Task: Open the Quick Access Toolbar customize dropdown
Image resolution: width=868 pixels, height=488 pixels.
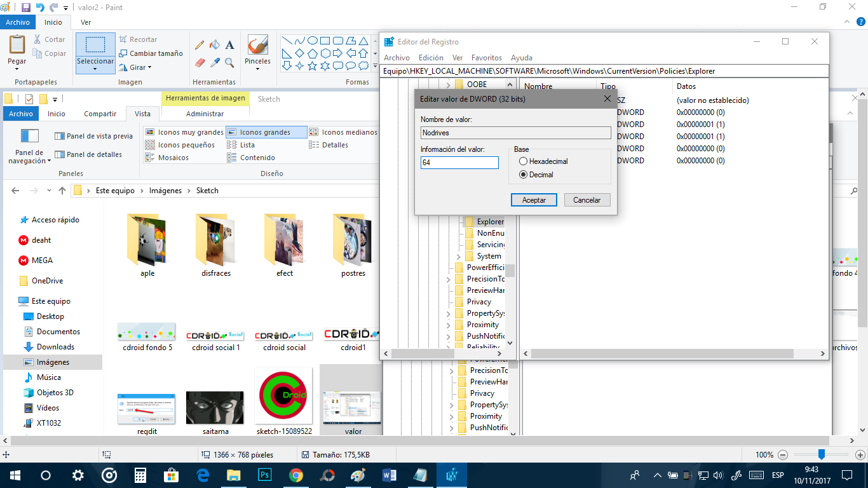Action: (65, 8)
